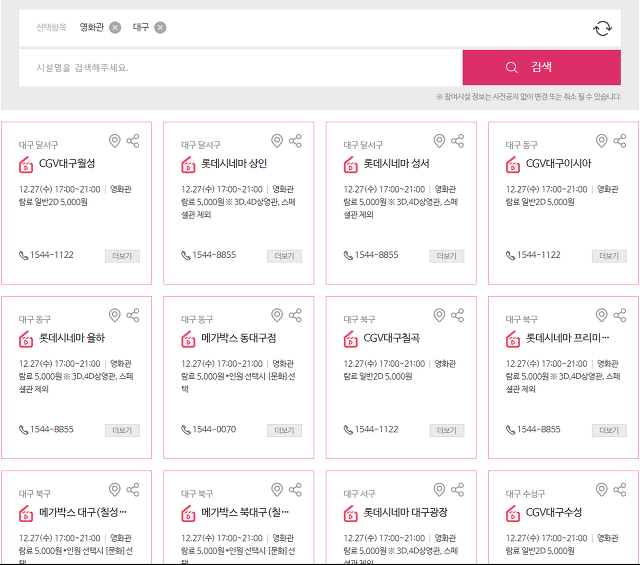640x565 pixels.
Task: Share the CGV대구월성 card
Action: pos(133,141)
